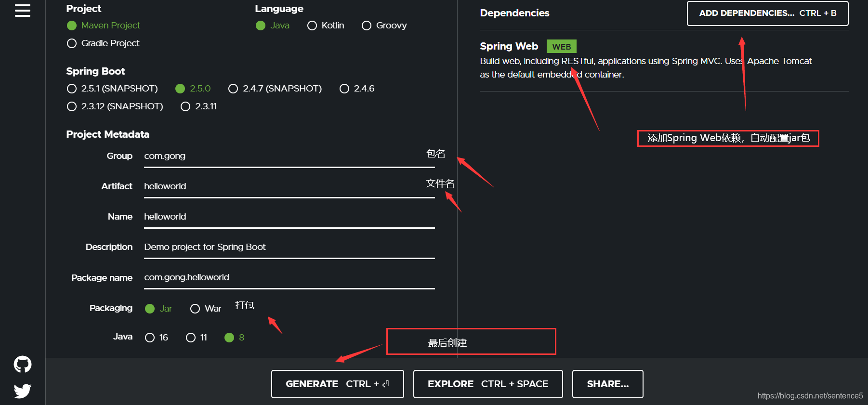Select Spring Boot version 2.3.11
This screenshot has height=405, width=868.
pyautogui.click(x=198, y=106)
